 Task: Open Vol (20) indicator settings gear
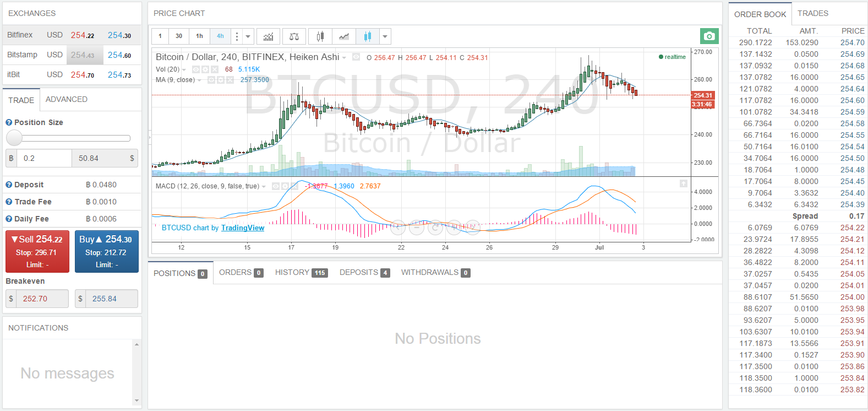tap(205, 69)
